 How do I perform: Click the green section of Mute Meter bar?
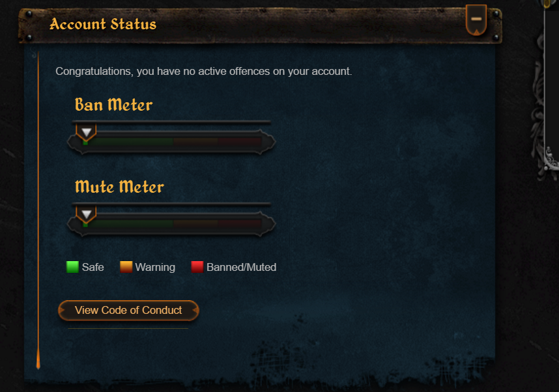coord(128,223)
